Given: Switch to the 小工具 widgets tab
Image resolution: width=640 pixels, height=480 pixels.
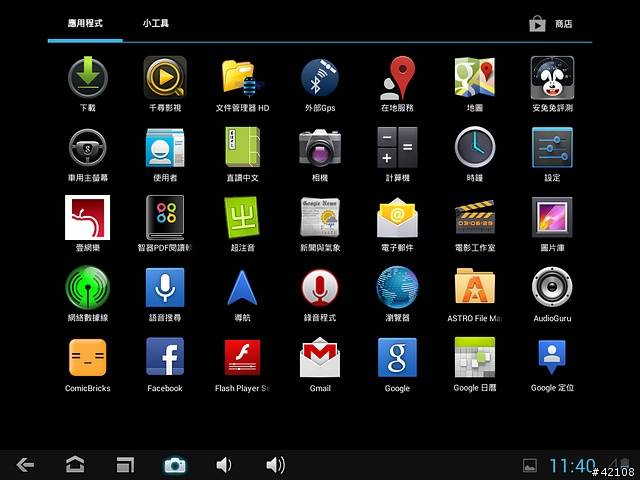Looking at the screenshot, I should (156, 23).
